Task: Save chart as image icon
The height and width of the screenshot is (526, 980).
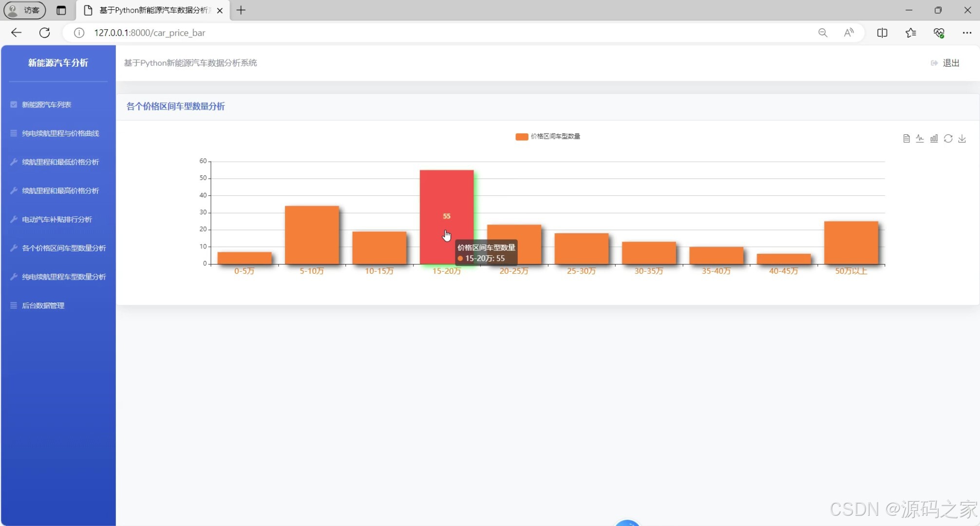Action: [962, 139]
